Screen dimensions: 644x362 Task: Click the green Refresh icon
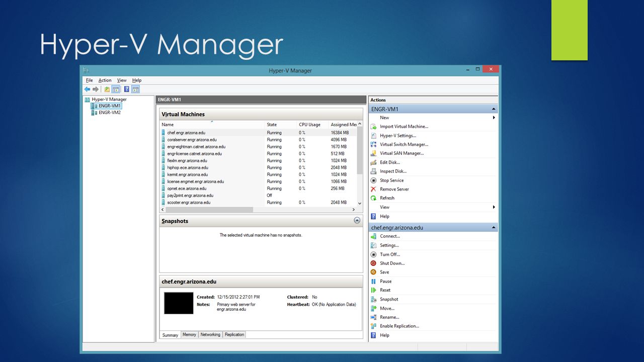click(373, 198)
